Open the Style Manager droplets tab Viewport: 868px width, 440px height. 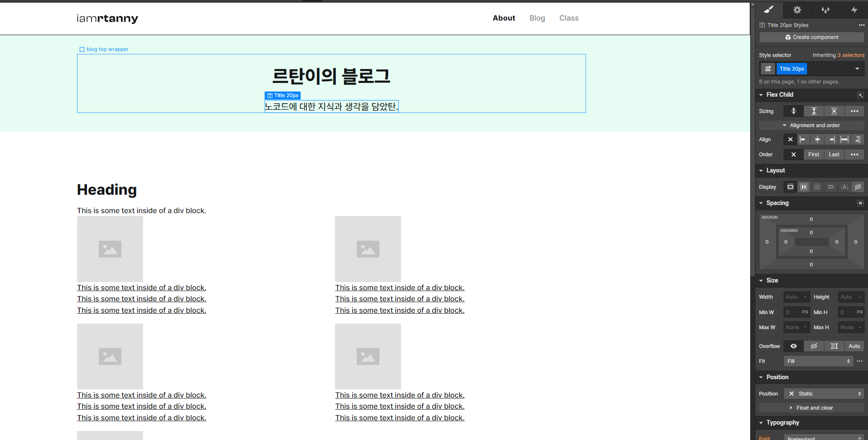(825, 9)
